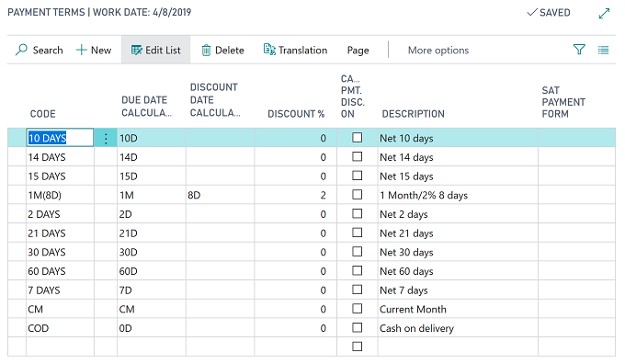Select the 30 DAYS code cell
Image resolution: width=625 pixels, height=364 pixels.
point(60,252)
